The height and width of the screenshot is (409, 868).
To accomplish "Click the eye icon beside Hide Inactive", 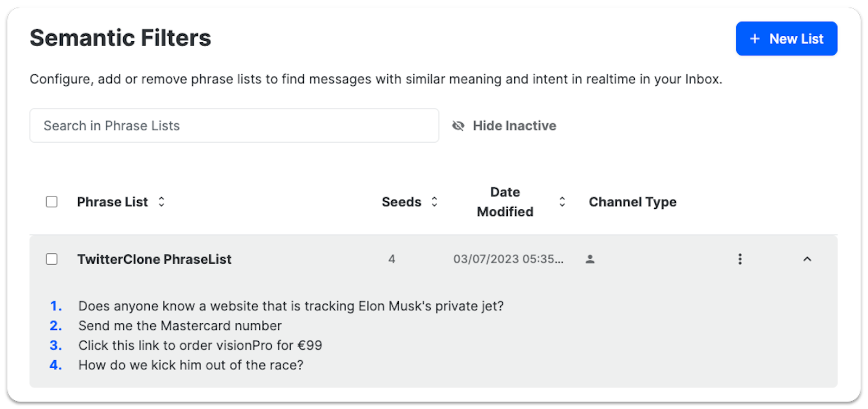I will click(458, 125).
